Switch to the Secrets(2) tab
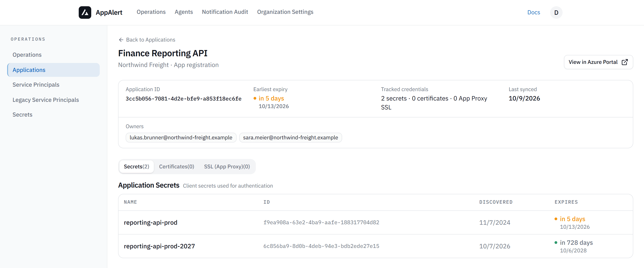 tap(136, 167)
